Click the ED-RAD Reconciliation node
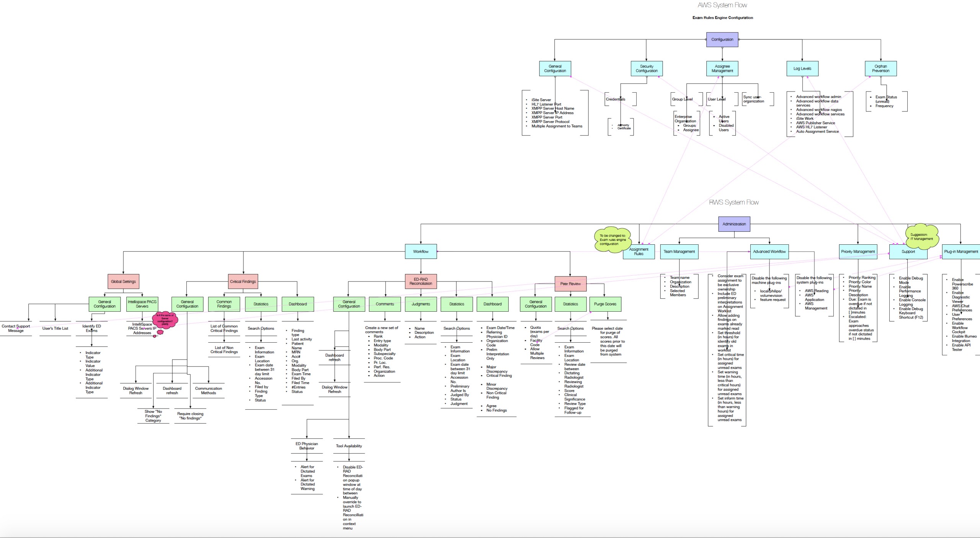This screenshot has width=980, height=538. 421,281
